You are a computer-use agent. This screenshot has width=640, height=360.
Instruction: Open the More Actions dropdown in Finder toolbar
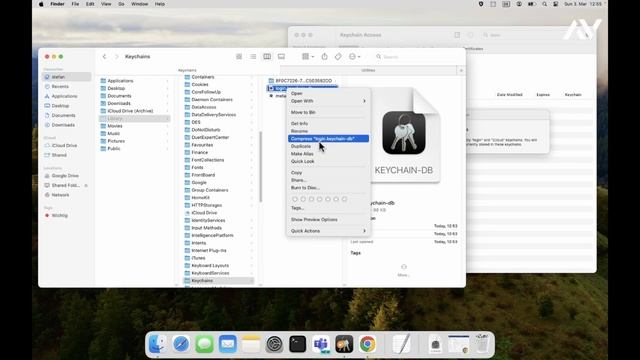point(354,57)
